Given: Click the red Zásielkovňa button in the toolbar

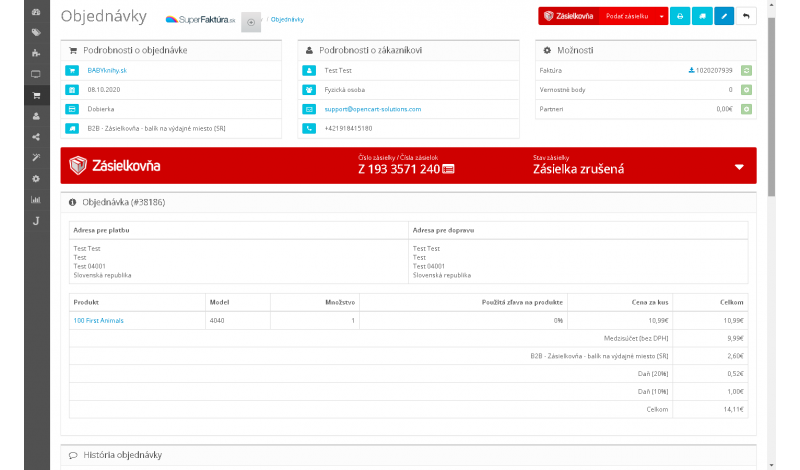Looking at the screenshot, I should point(569,16).
